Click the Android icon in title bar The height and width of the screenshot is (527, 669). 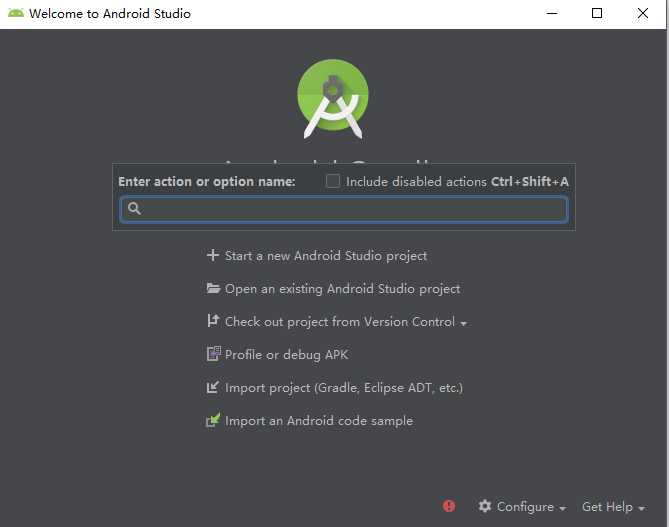click(x=15, y=13)
